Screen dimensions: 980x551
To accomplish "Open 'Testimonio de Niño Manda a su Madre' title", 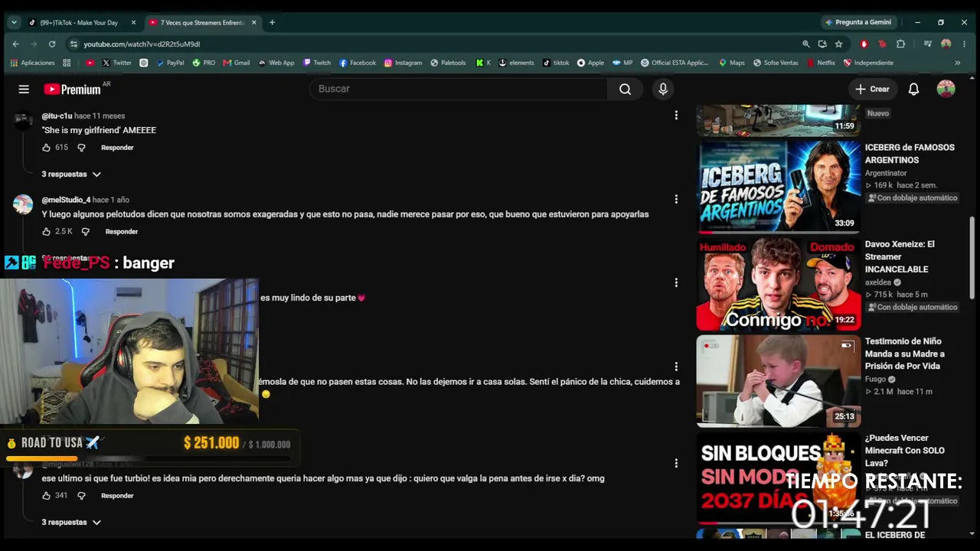I will coord(905,354).
